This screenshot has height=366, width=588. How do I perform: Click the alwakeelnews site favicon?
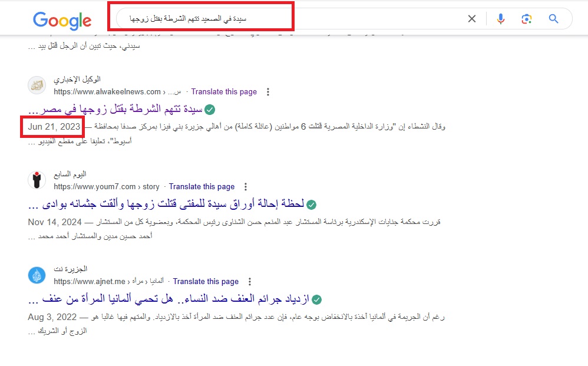coord(37,85)
